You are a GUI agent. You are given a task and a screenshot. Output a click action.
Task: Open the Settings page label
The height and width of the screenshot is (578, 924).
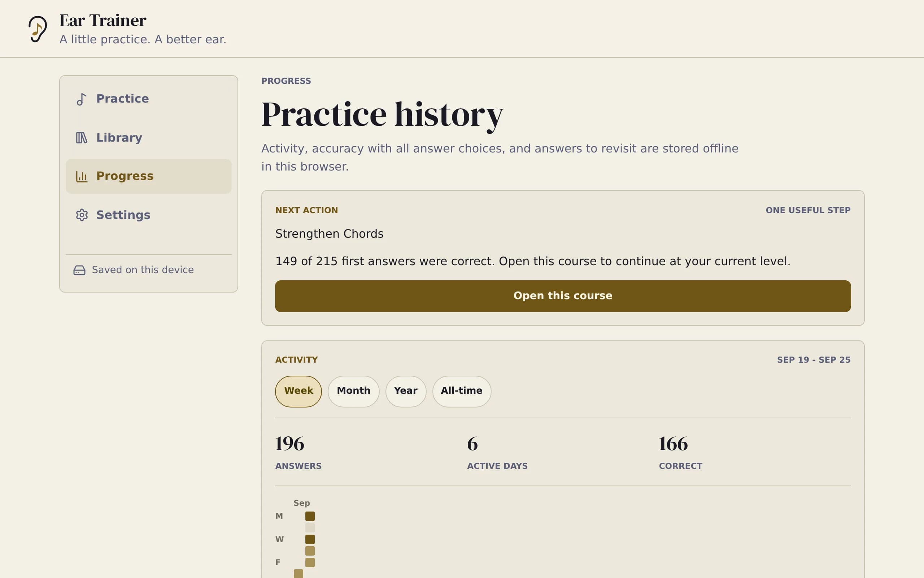123,215
